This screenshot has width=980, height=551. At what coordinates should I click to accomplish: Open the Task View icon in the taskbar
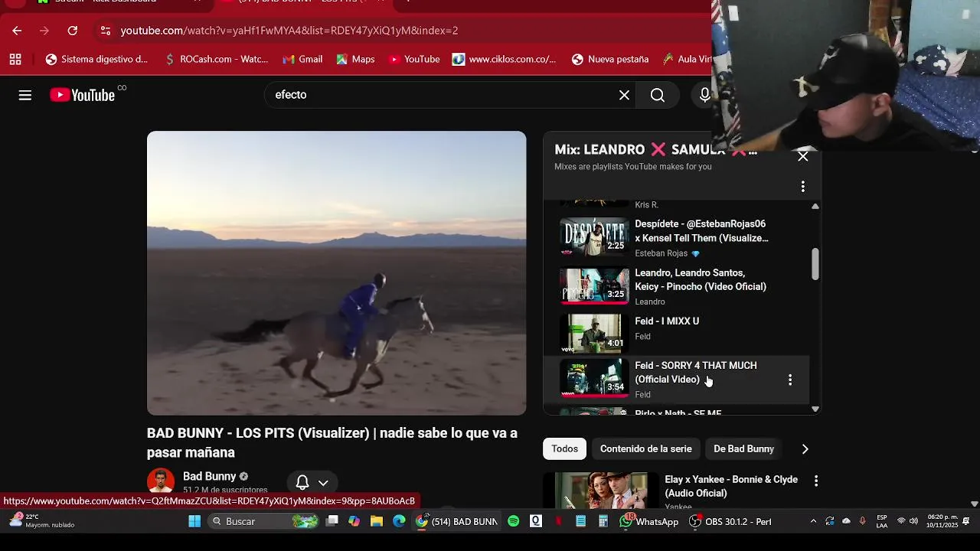(x=332, y=521)
